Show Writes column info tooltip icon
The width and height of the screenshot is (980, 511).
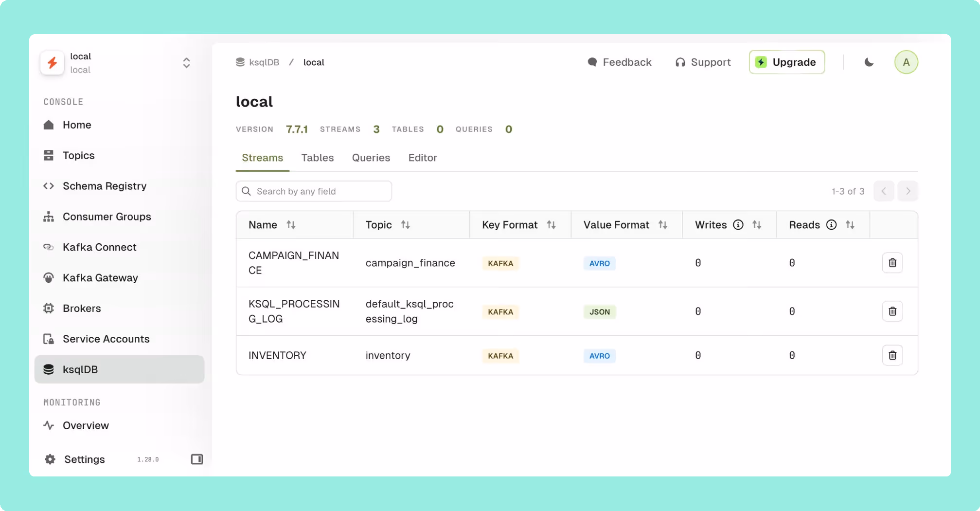point(738,225)
